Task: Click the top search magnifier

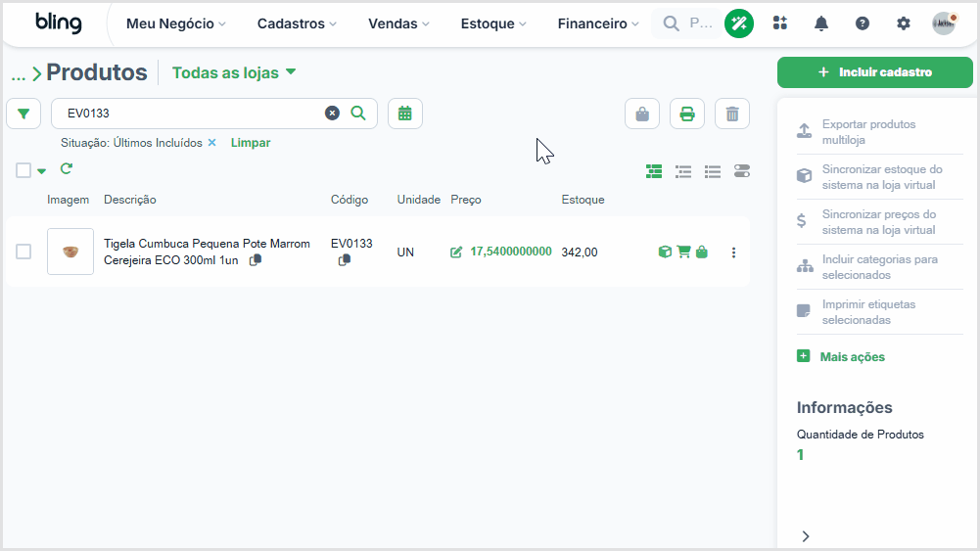Action: tap(671, 23)
